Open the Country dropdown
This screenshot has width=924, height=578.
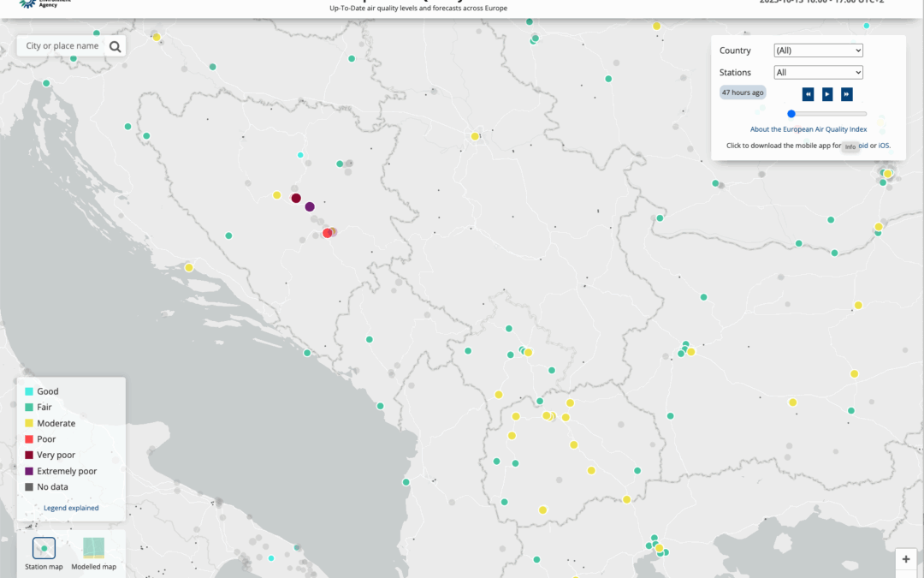pyautogui.click(x=818, y=51)
